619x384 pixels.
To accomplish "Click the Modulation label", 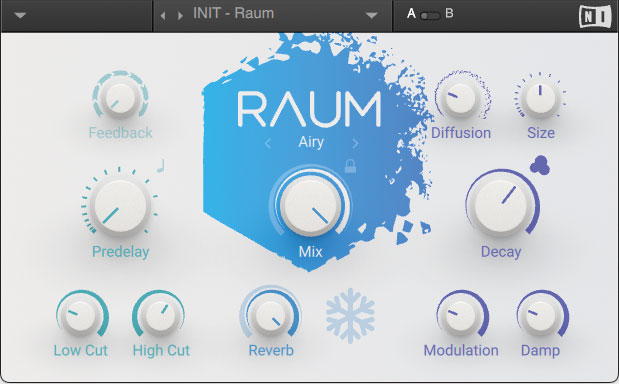I will click(461, 350).
